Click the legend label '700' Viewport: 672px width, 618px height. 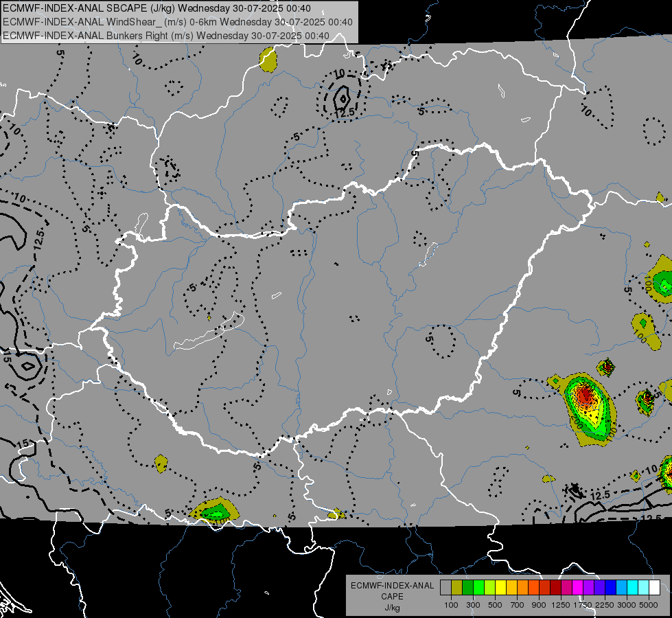click(518, 605)
